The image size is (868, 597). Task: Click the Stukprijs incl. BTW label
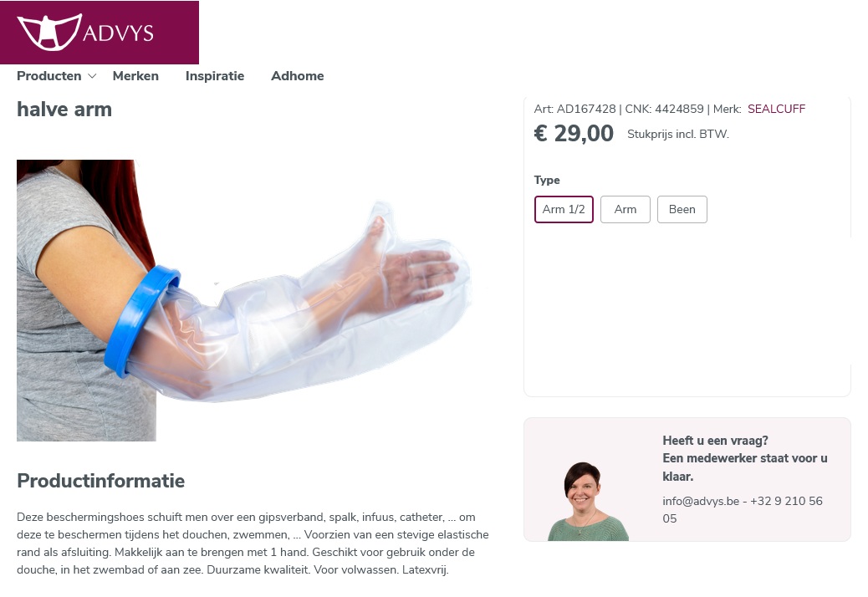[678, 134]
